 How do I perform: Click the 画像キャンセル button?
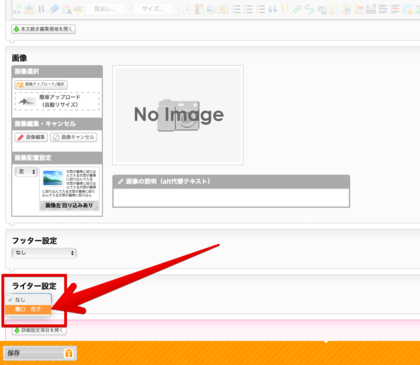[74, 137]
